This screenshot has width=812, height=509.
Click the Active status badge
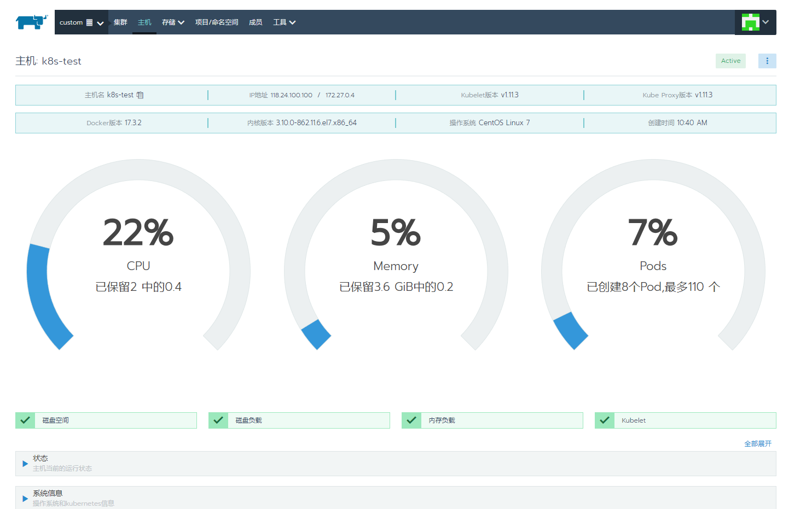tap(730, 61)
